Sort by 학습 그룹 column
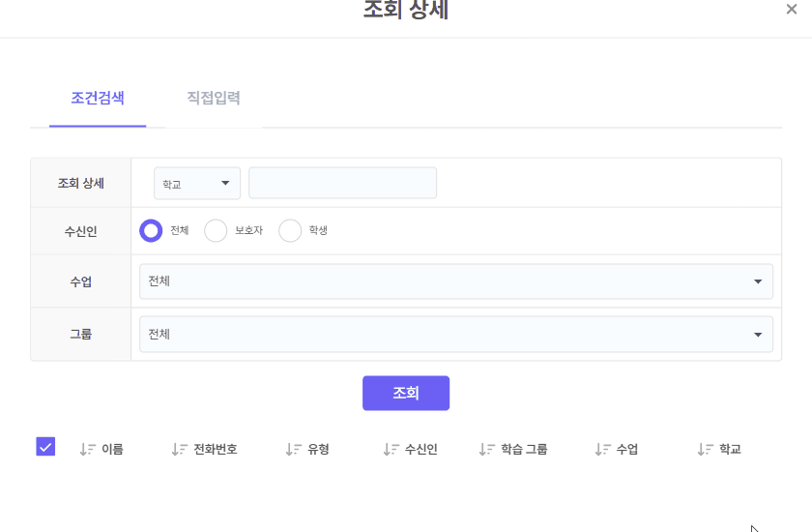The image size is (812, 532). click(486, 449)
